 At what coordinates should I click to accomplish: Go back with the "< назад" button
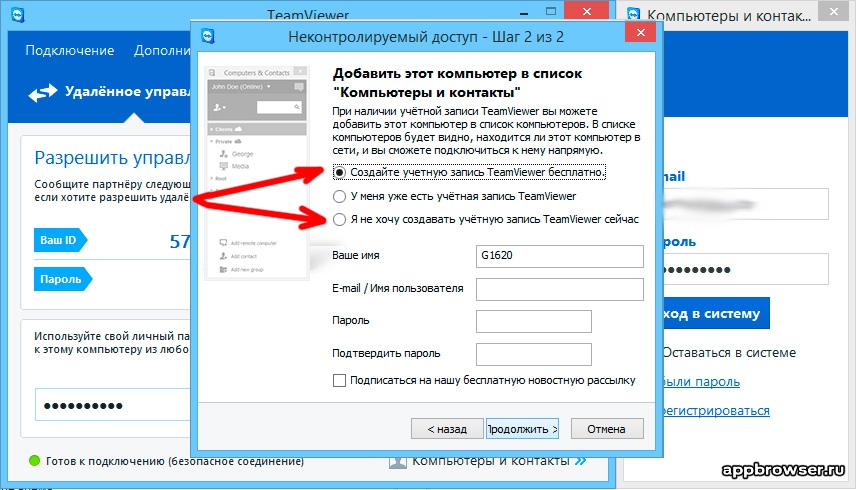pyautogui.click(x=447, y=429)
